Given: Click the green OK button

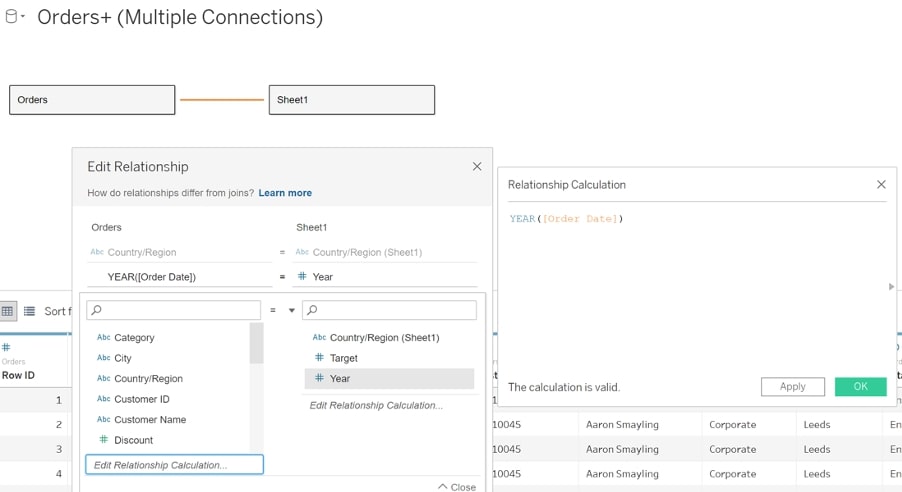Looking at the screenshot, I should tap(861, 387).
